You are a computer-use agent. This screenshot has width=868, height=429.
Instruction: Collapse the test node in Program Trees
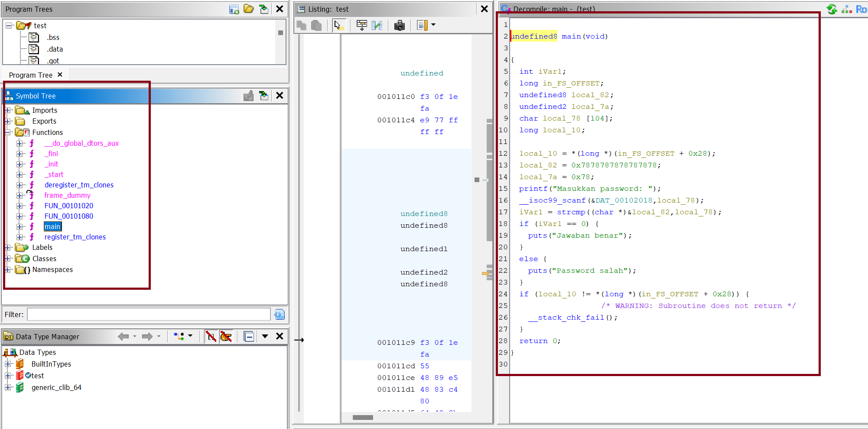click(8, 26)
